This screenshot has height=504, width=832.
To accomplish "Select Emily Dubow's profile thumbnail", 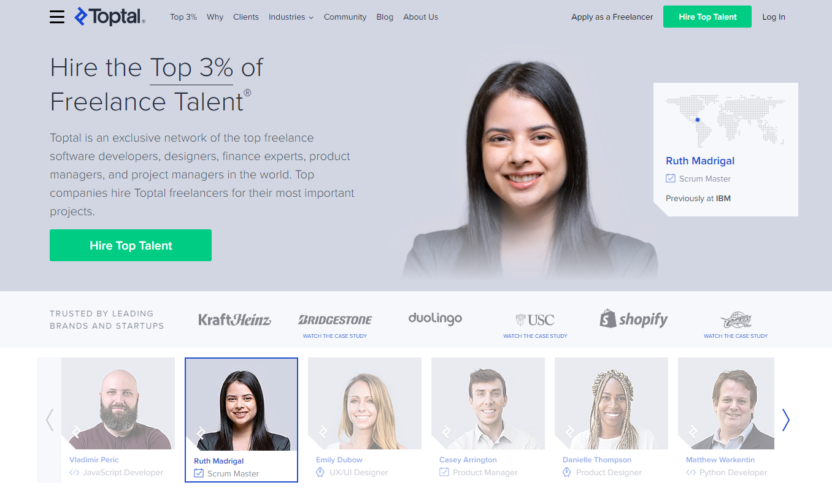I will [364, 419].
